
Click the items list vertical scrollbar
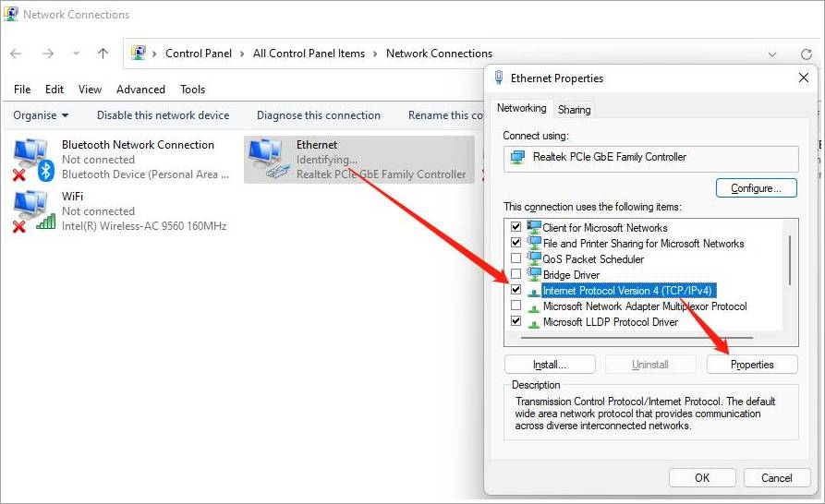[789, 260]
